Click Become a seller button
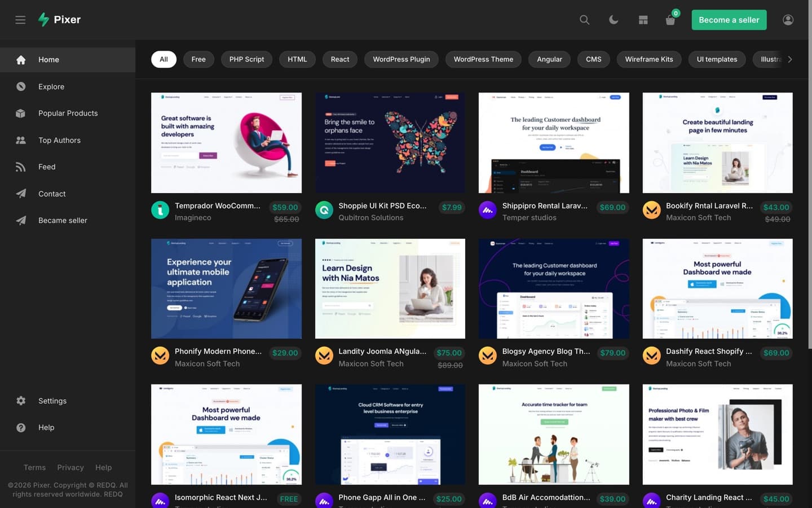 coord(729,20)
